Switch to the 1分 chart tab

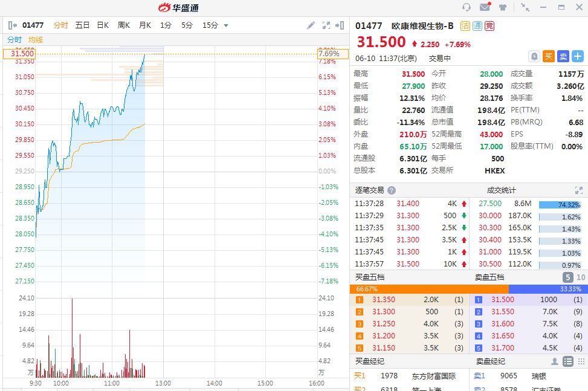pyautogui.click(x=166, y=25)
